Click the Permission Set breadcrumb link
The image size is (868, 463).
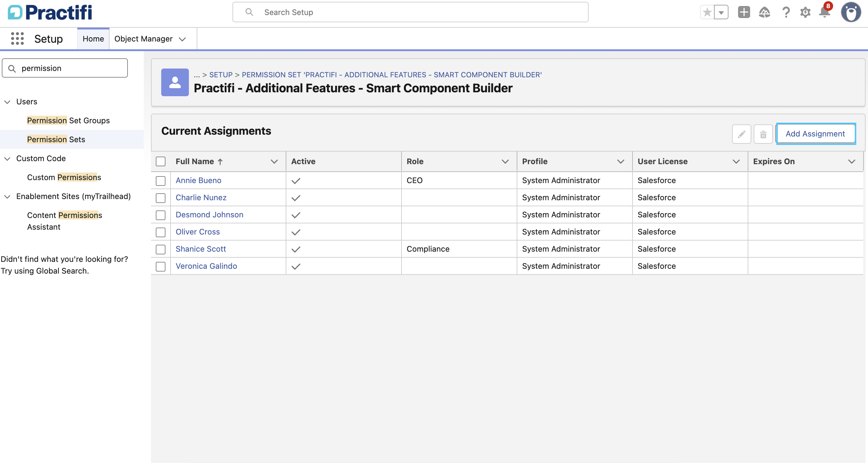click(x=392, y=75)
